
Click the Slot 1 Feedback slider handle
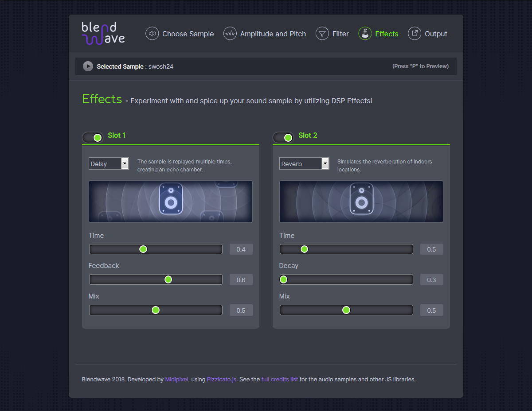pos(168,279)
